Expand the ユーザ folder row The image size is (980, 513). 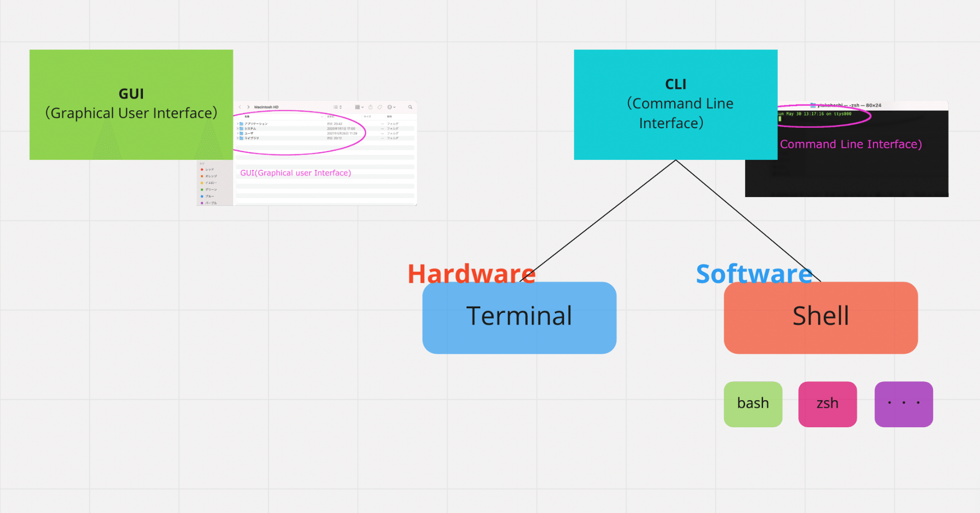(237, 133)
